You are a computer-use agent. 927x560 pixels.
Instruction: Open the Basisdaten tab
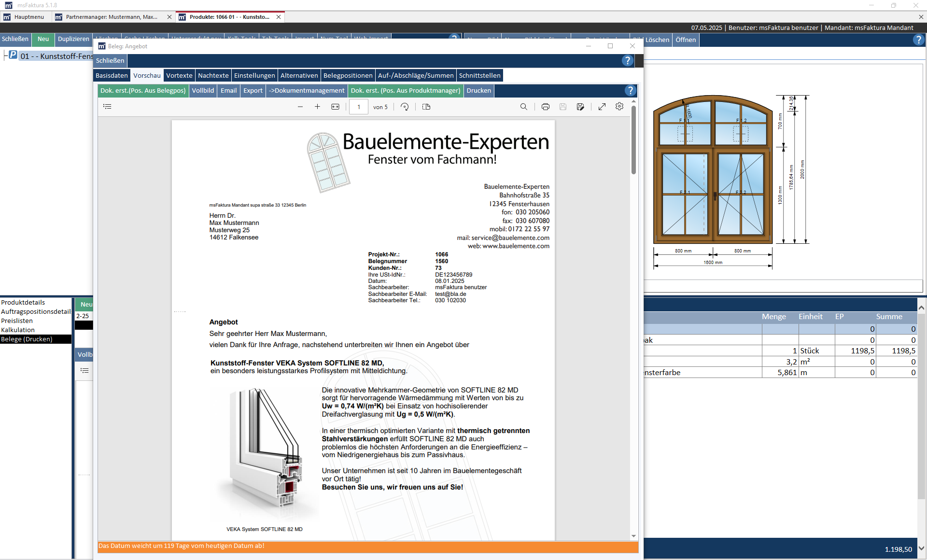click(x=112, y=75)
